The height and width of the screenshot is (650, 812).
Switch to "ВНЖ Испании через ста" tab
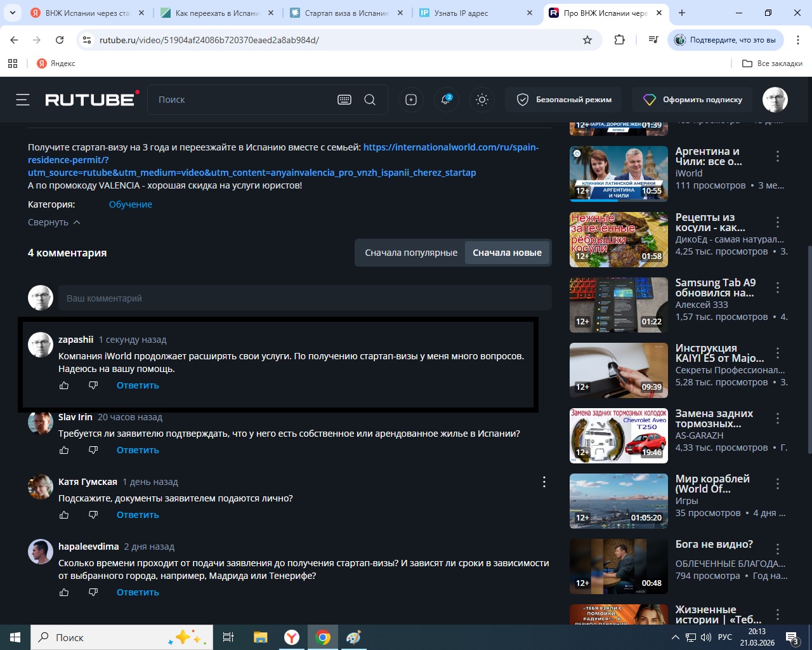pyautogui.click(x=88, y=13)
